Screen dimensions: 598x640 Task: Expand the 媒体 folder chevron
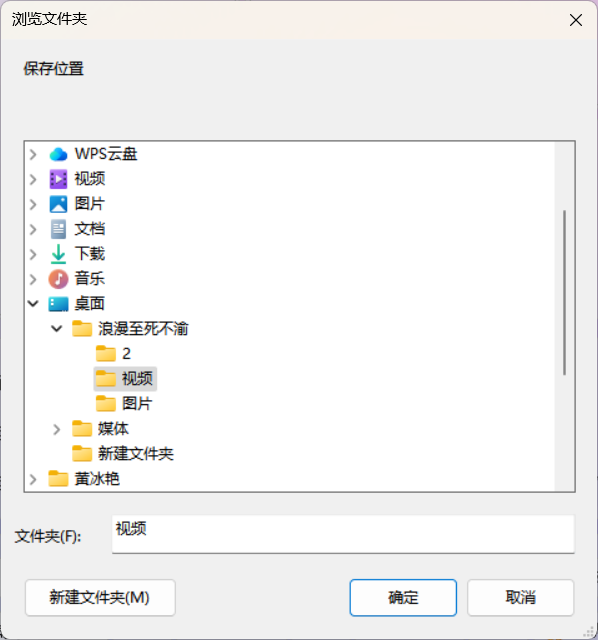57,429
